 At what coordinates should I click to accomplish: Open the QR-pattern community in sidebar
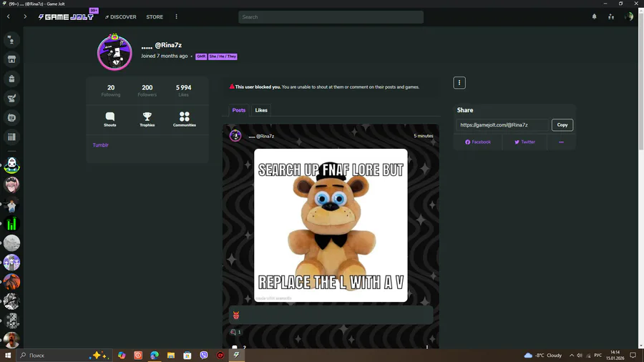[11, 321]
